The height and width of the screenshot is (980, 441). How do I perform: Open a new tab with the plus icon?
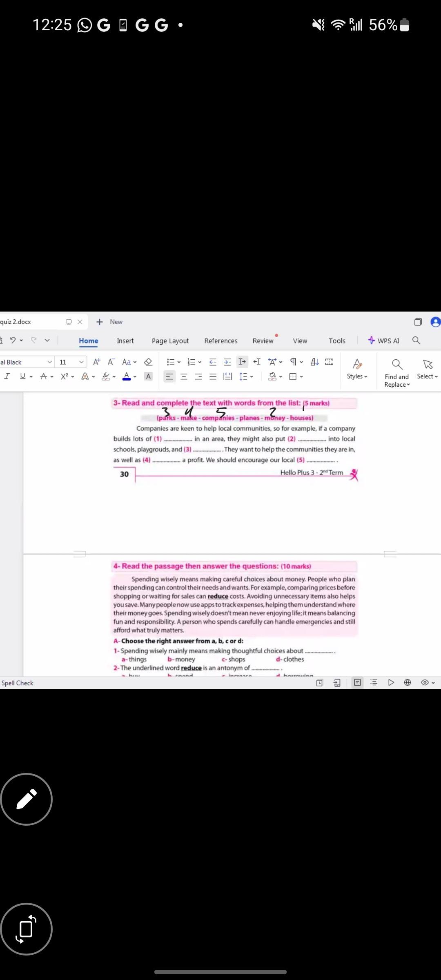100,322
